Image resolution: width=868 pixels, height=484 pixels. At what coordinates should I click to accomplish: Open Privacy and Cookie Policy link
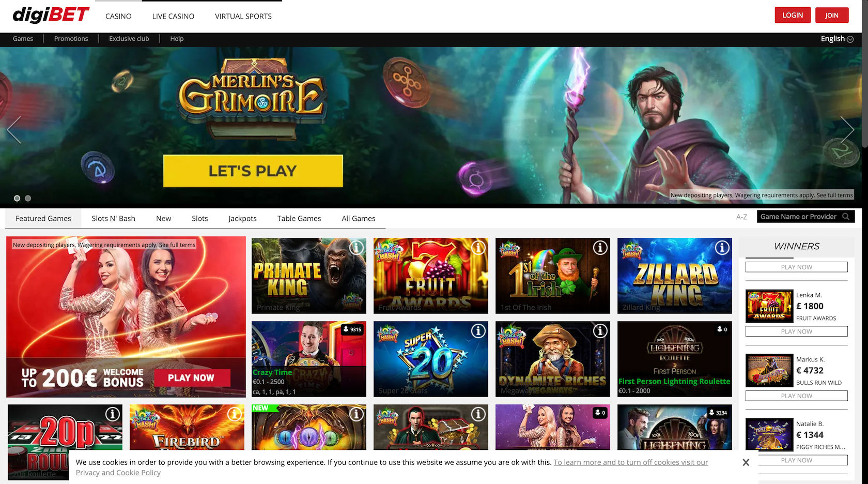118,473
